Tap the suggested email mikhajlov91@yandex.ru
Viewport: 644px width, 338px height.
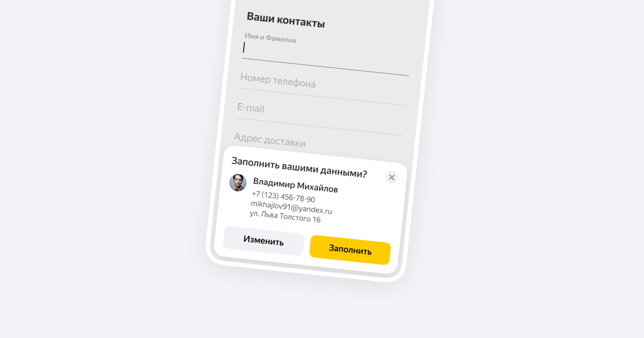coord(291,207)
